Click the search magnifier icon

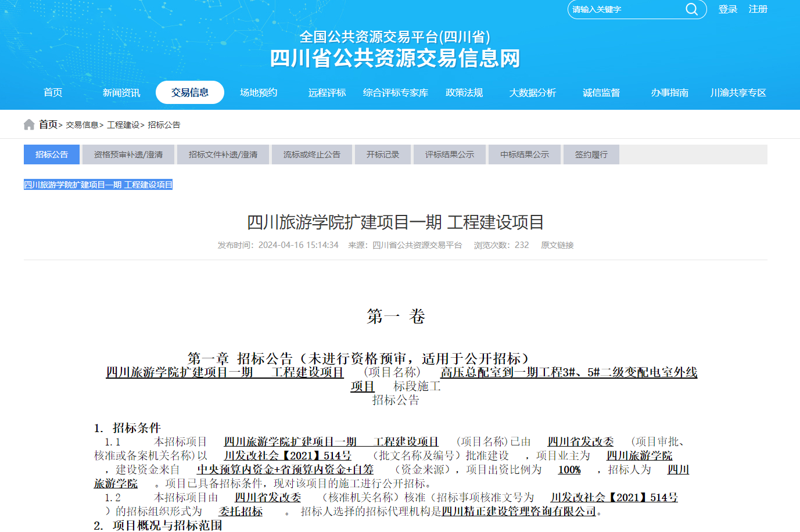click(691, 9)
